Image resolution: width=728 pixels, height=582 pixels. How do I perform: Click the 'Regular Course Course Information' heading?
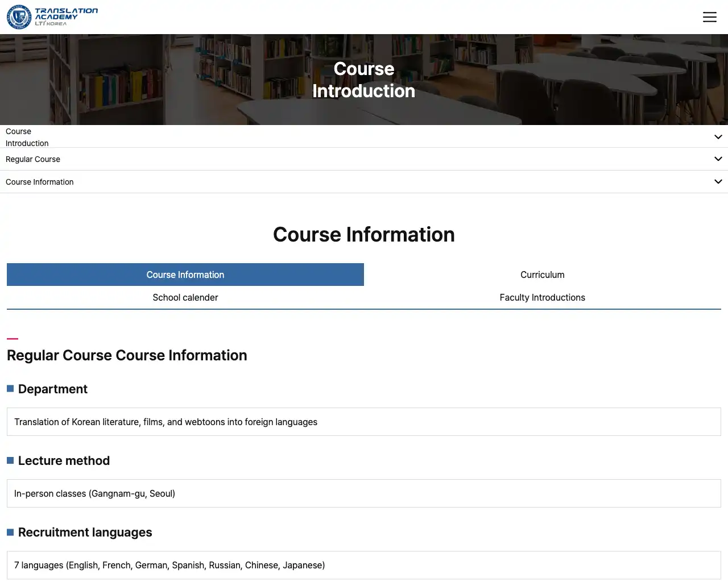pyautogui.click(x=127, y=355)
